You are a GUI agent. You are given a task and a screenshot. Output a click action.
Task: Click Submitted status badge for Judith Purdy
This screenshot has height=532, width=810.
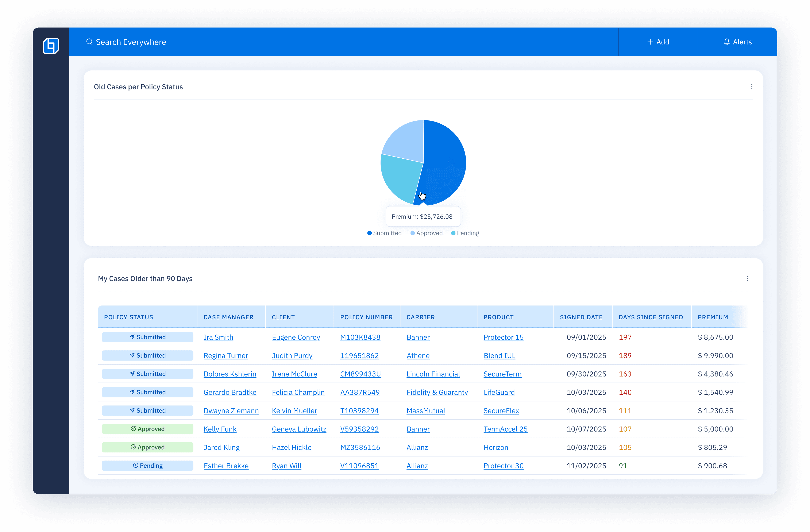(147, 356)
